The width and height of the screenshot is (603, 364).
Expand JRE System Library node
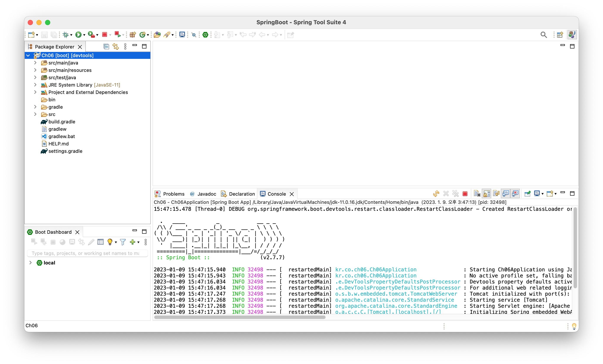(35, 85)
